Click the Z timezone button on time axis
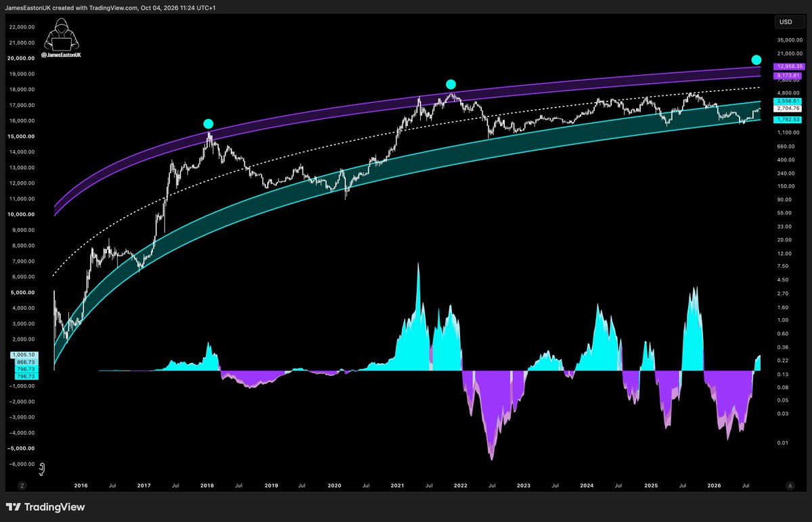 22,485
